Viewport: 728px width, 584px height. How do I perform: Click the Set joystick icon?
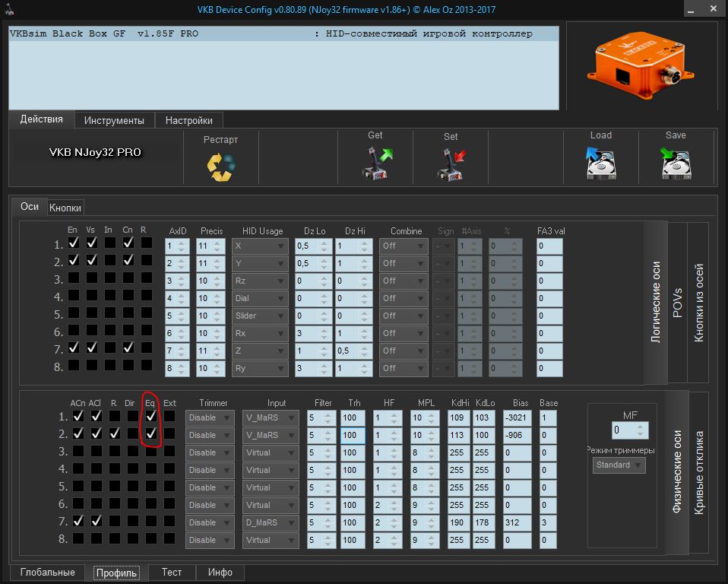451,164
